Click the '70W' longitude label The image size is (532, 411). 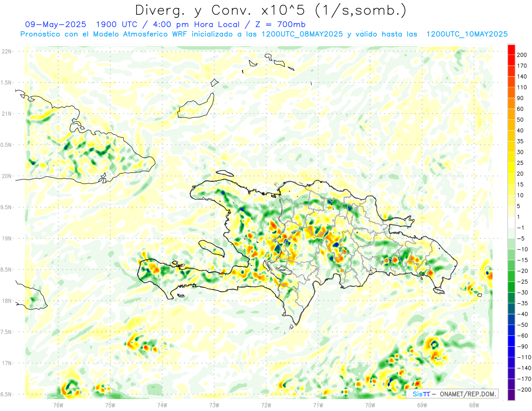tap(370, 404)
